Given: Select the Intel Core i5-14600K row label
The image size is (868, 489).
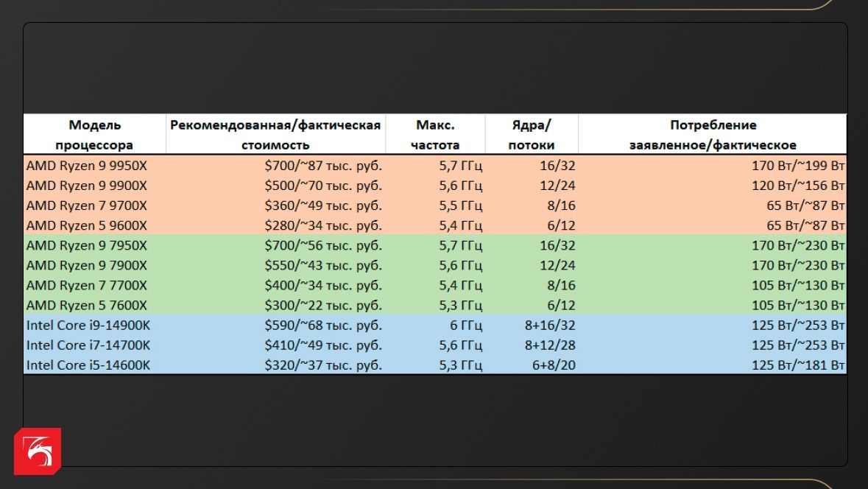Looking at the screenshot, I should (88, 365).
